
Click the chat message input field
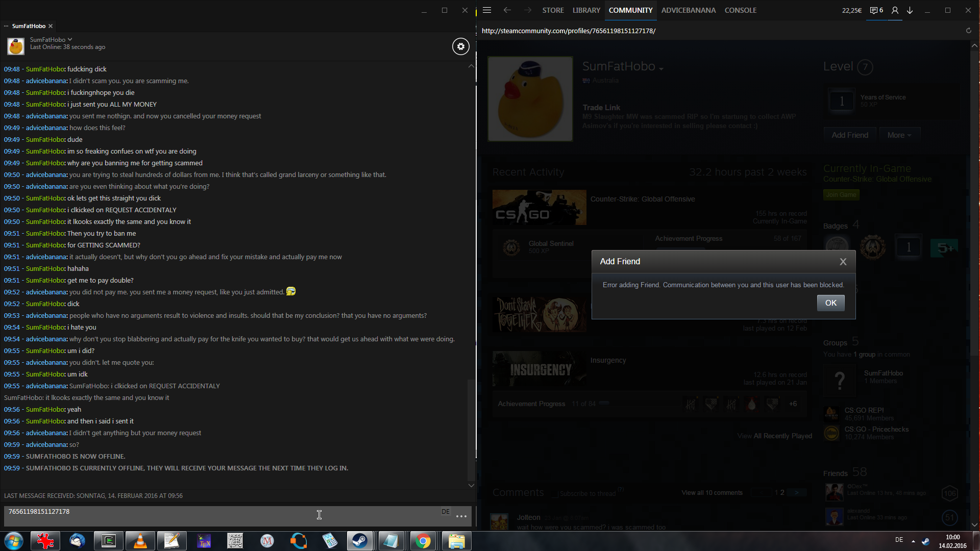[x=219, y=515]
